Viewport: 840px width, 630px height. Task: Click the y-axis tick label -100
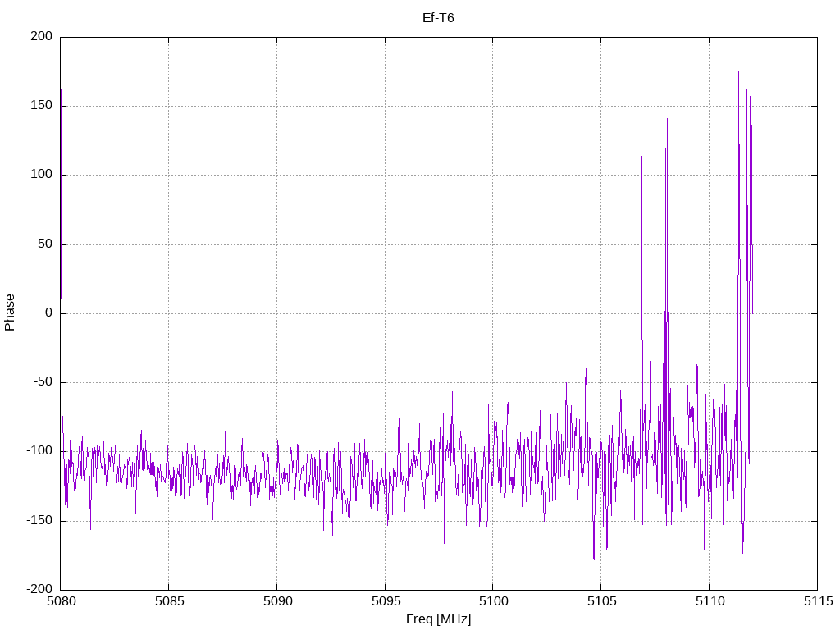(39, 451)
